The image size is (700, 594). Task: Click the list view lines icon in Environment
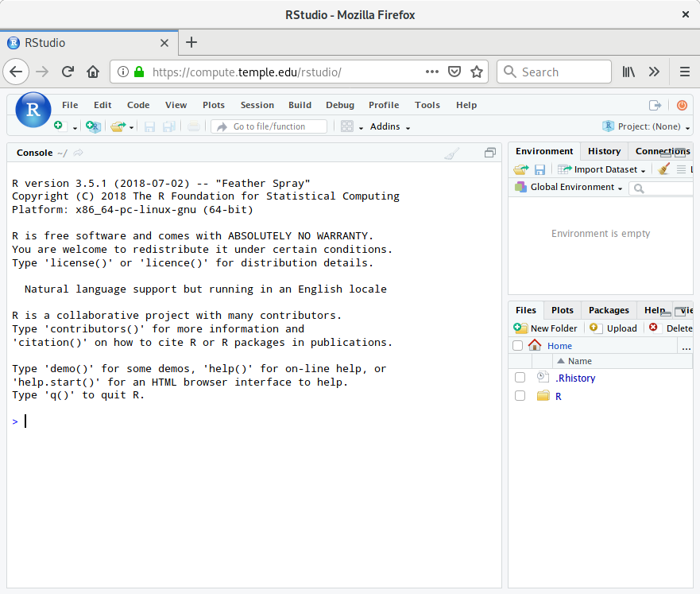[681, 169]
